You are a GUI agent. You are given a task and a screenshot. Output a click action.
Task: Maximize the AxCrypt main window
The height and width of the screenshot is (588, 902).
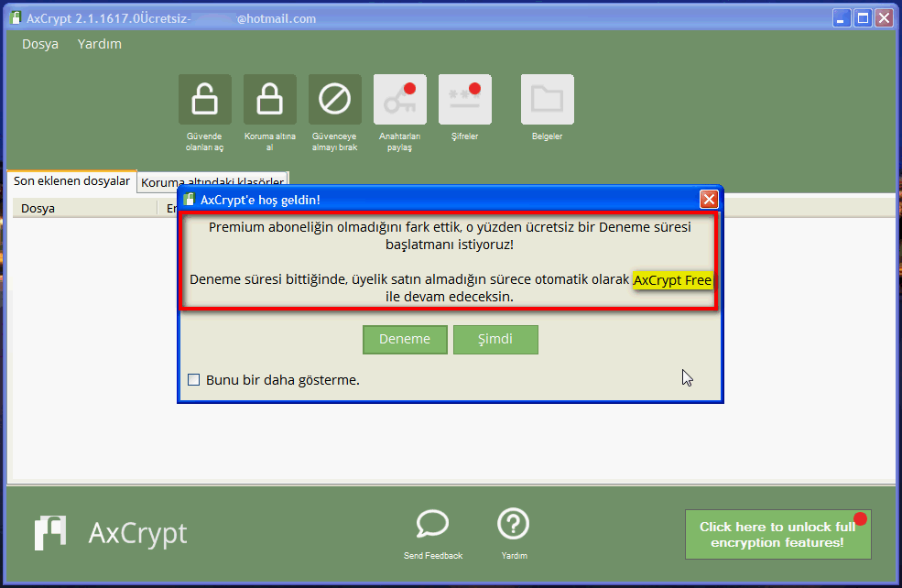(x=863, y=18)
